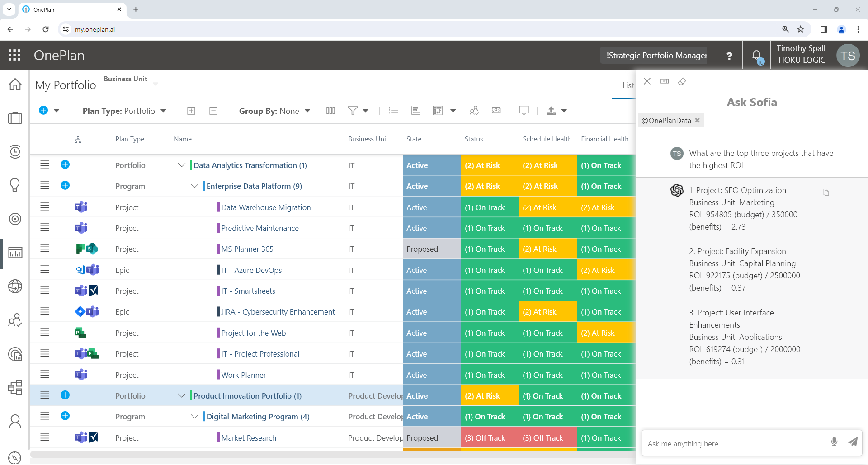Viewport: 868px width, 465px height.
Task: Click the horizontal scrollbar under the grid
Action: click(332, 454)
